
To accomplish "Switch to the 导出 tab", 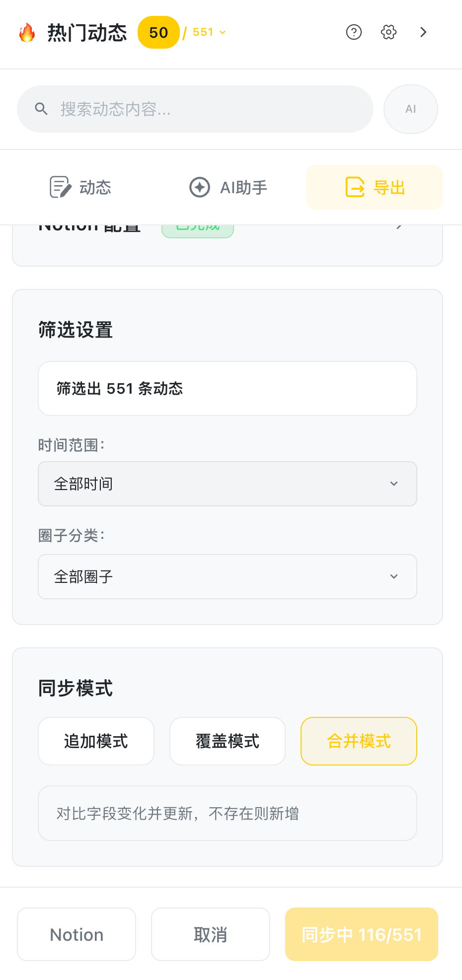I will [375, 187].
